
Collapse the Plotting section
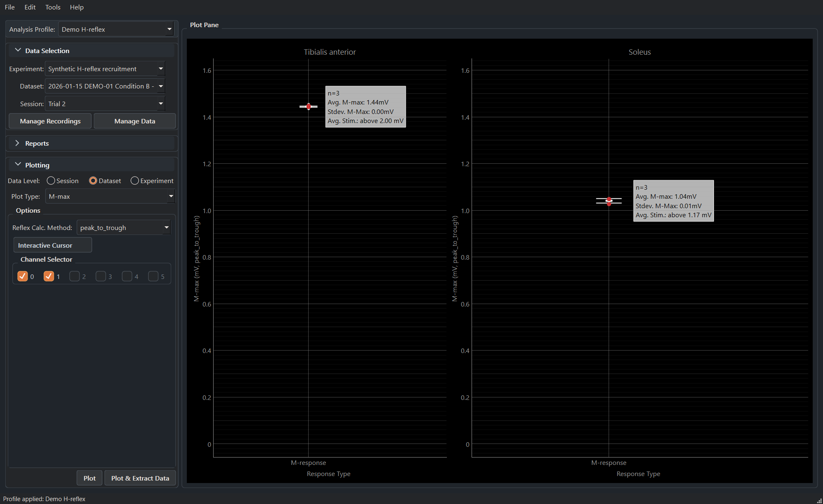91,165
